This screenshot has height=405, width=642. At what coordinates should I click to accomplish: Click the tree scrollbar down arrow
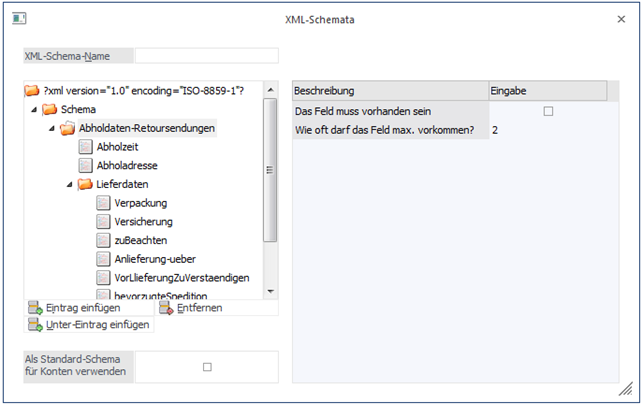pyautogui.click(x=269, y=290)
